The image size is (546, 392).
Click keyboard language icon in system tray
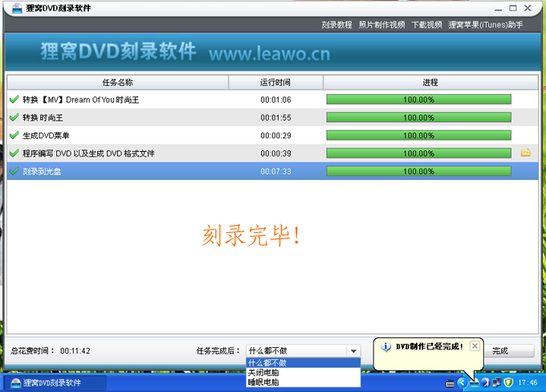click(x=450, y=383)
